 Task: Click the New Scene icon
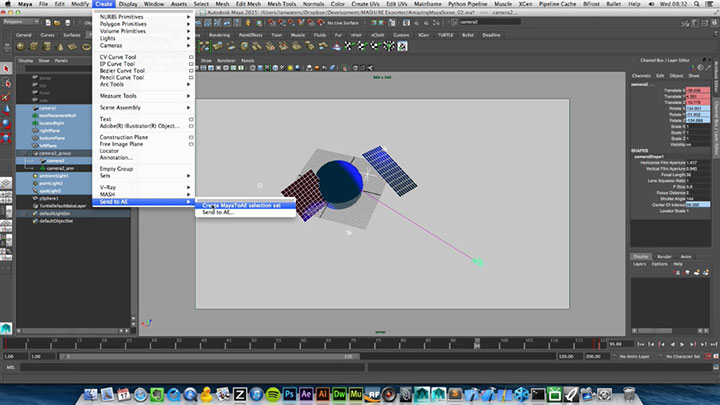point(48,22)
